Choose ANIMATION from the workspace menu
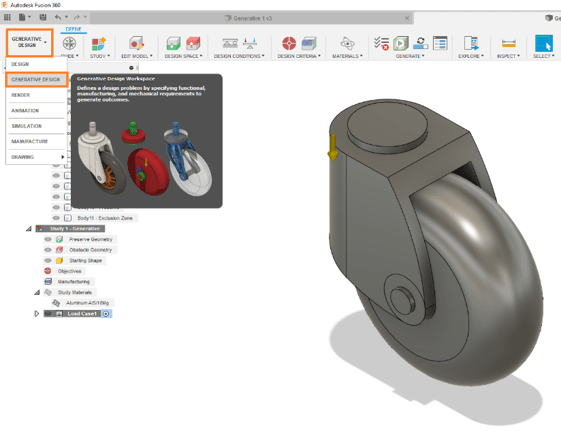Image resolution: width=561 pixels, height=436 pixels. (x=36, y=111)
